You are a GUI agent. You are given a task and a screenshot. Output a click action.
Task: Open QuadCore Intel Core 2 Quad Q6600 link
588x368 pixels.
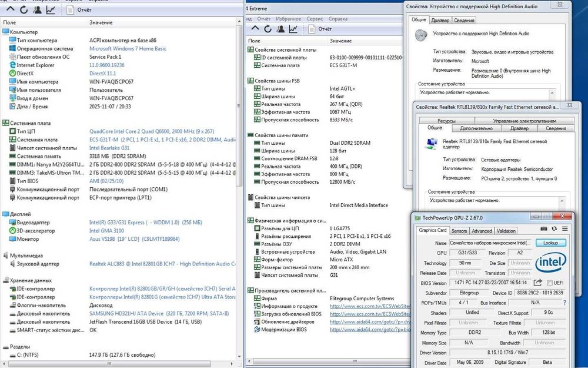coord(152,131)
